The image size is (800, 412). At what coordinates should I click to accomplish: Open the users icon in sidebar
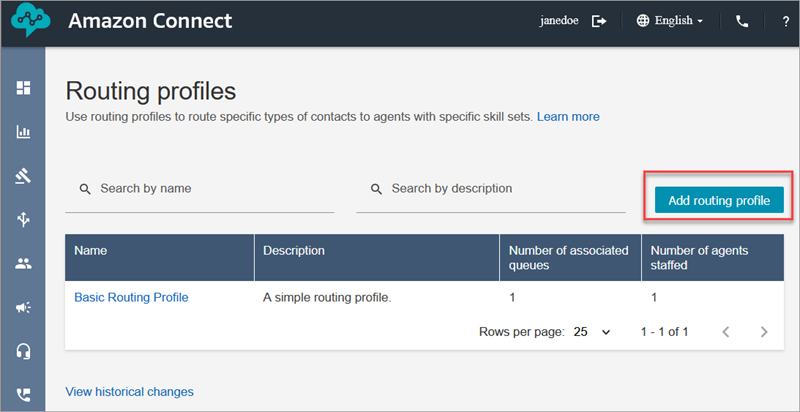pyautogui.click(x=24, y=264)
